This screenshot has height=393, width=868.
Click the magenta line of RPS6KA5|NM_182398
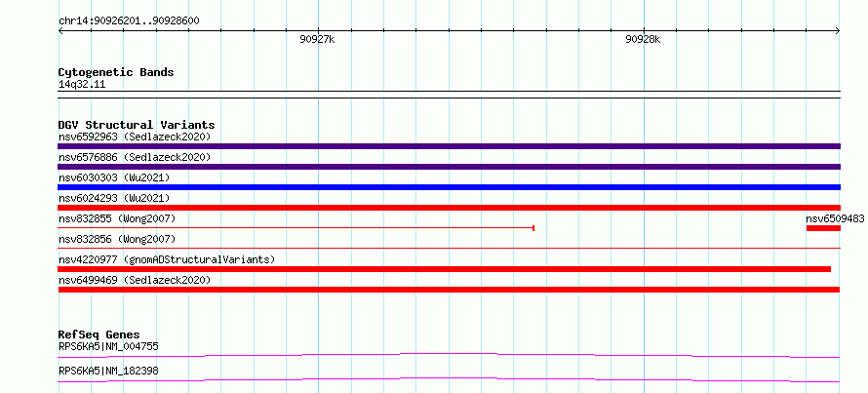pyautogui.click(x=449, y=379)
